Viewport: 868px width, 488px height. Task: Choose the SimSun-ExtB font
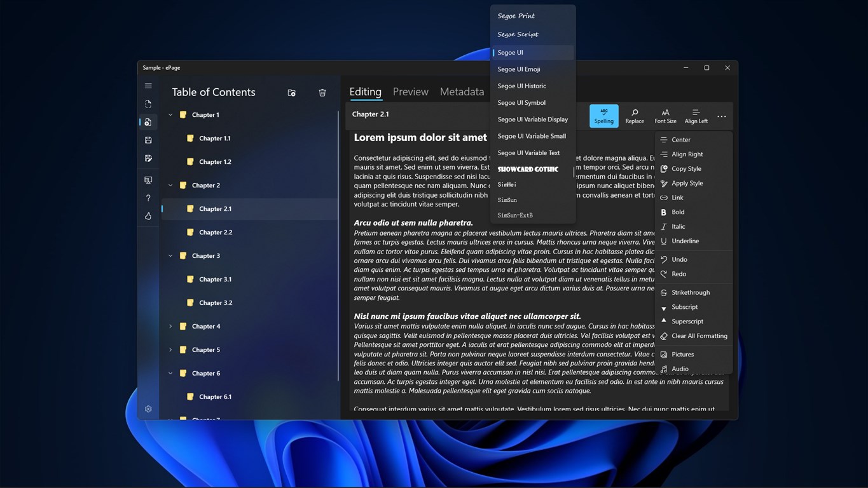533,215
